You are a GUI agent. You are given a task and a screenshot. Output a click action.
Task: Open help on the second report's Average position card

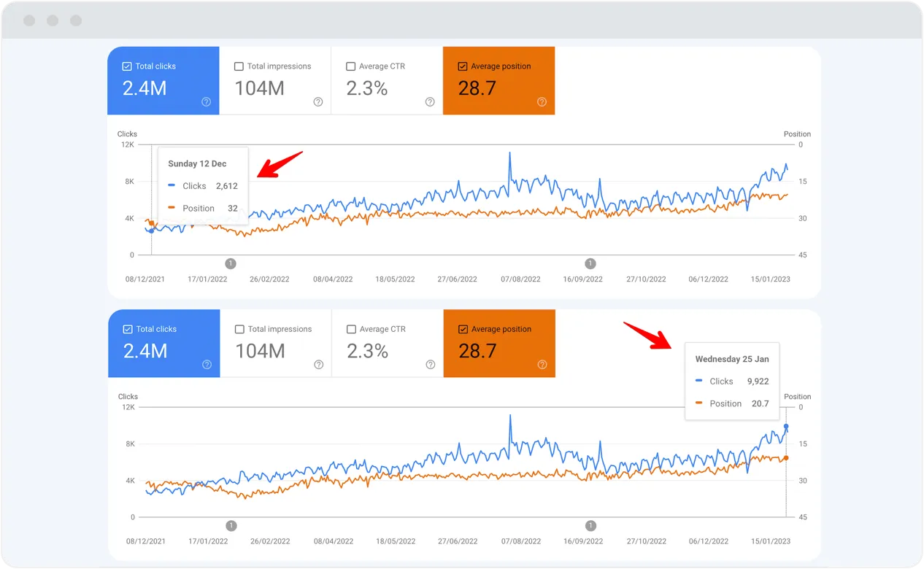click(x=542, y=365)
